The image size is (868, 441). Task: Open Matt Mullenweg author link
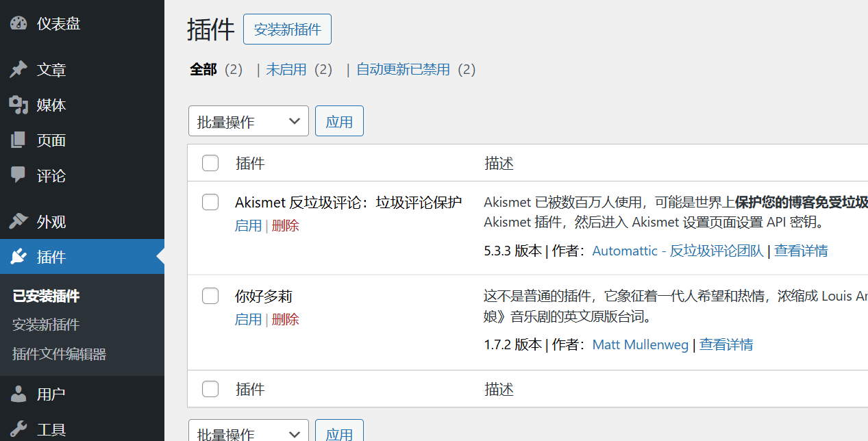coord(640,344)
